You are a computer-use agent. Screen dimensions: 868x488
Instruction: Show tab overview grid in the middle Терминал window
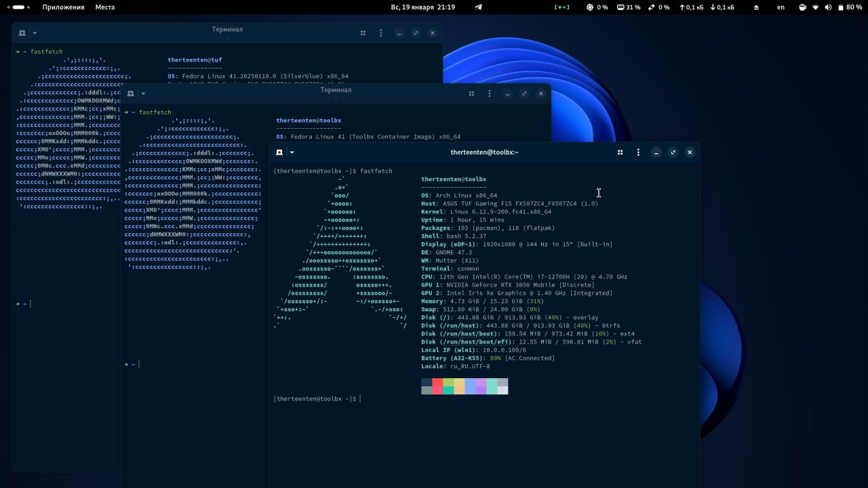click(x=471, y=94)
